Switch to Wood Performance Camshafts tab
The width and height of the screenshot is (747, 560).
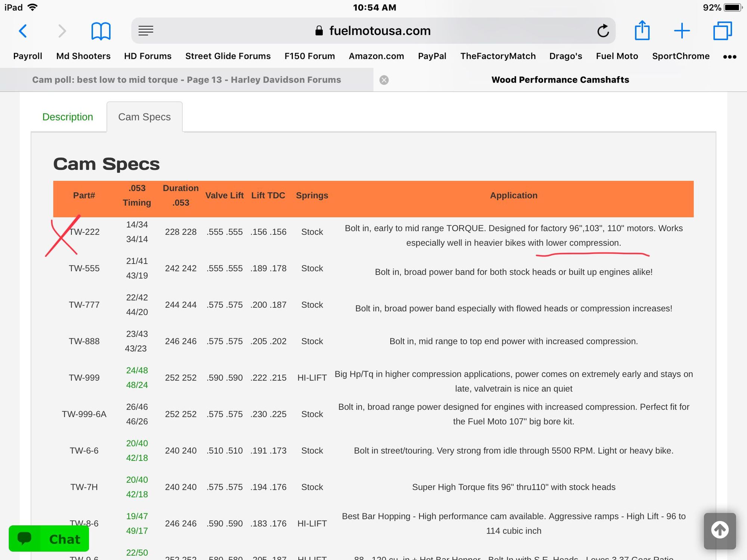(x=560, y=80)
